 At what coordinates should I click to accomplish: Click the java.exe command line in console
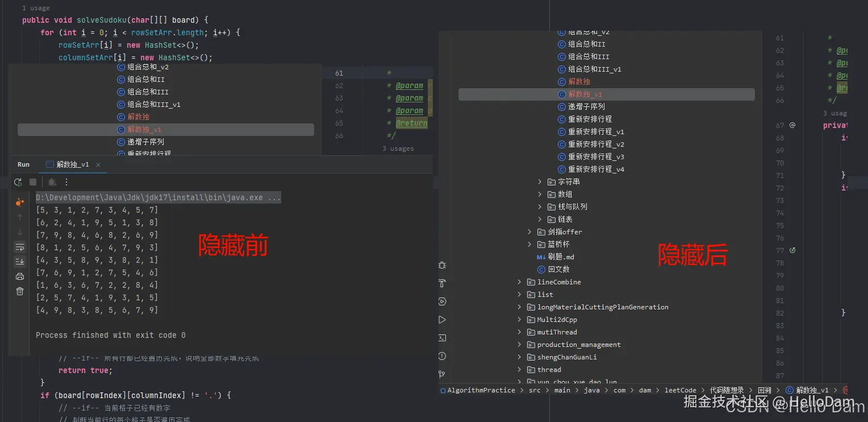coord(158,198)
